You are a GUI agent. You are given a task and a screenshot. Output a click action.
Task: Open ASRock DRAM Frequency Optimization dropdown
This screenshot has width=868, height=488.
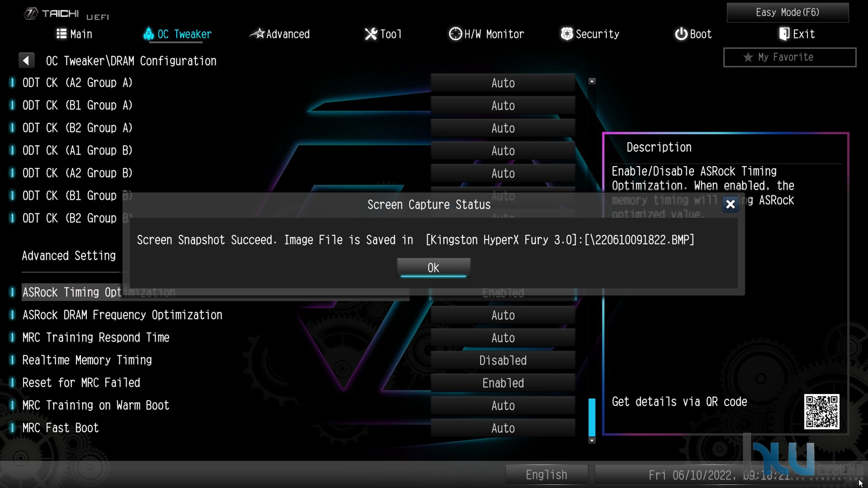[x=503, y=315]
